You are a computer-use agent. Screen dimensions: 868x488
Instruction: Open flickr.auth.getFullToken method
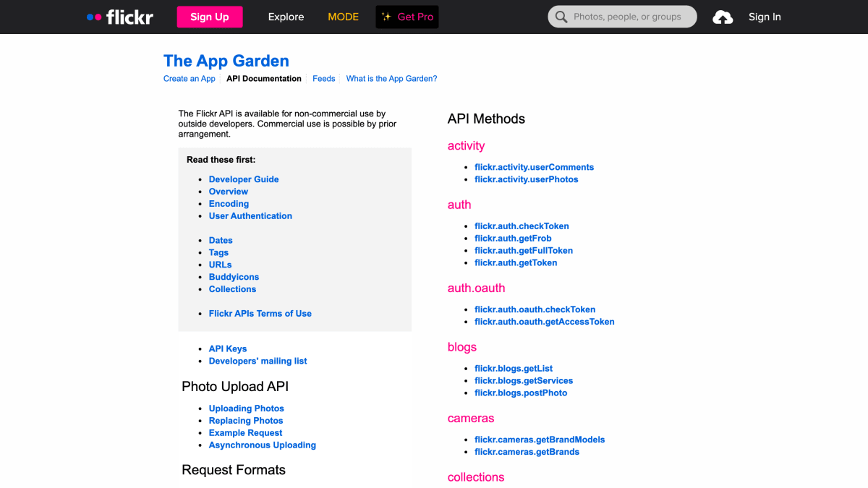pyautogui.click(x=524, y=251)
